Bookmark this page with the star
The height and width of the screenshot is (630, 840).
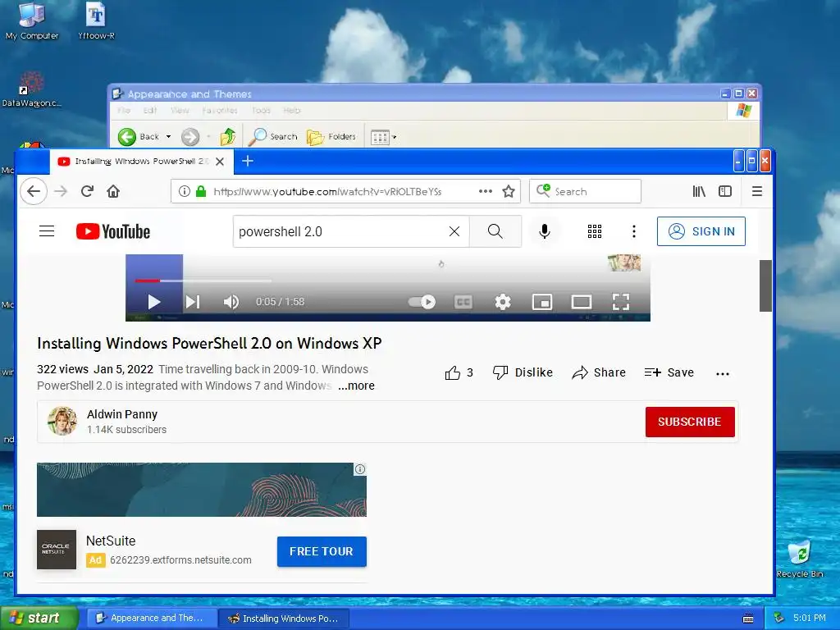pyautogui.click(x=509, y=191)
